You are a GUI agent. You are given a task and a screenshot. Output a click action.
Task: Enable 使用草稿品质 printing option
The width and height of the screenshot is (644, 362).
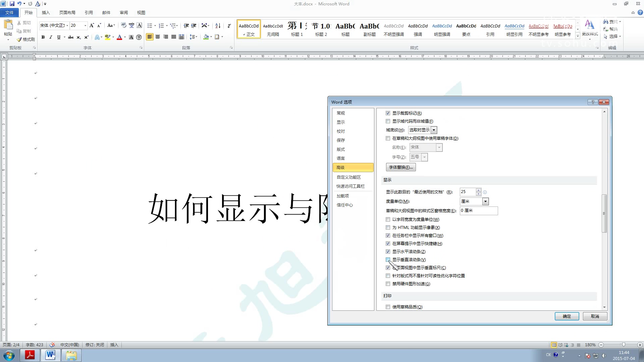point(388,307)
